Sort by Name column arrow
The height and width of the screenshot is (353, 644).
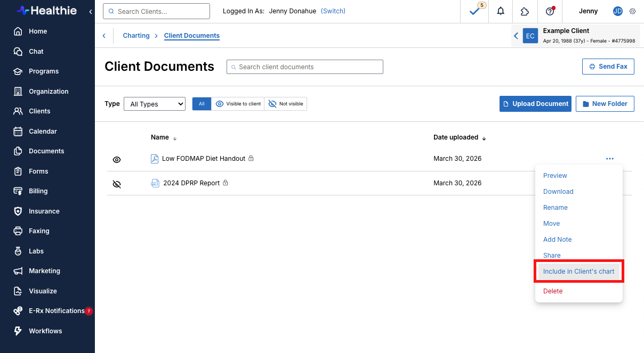175,138
